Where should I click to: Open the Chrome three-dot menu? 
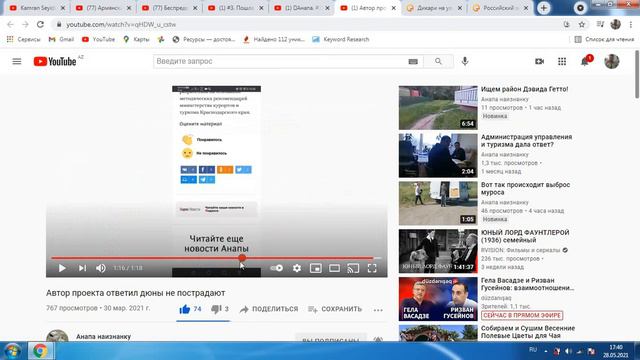pyautogui.click(x=631, y=24)
